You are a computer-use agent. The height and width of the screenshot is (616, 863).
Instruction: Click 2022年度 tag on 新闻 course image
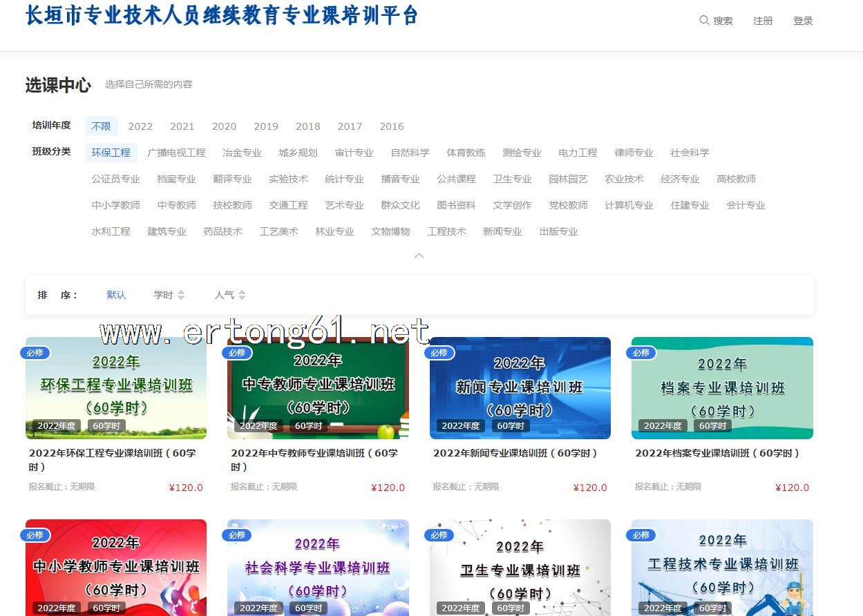click(x=461, y=426)
